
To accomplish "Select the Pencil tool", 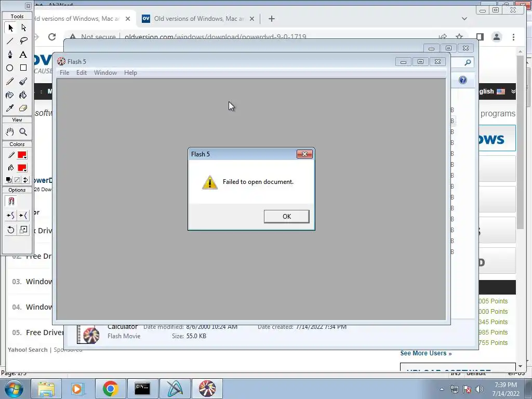I will (10, 82).
